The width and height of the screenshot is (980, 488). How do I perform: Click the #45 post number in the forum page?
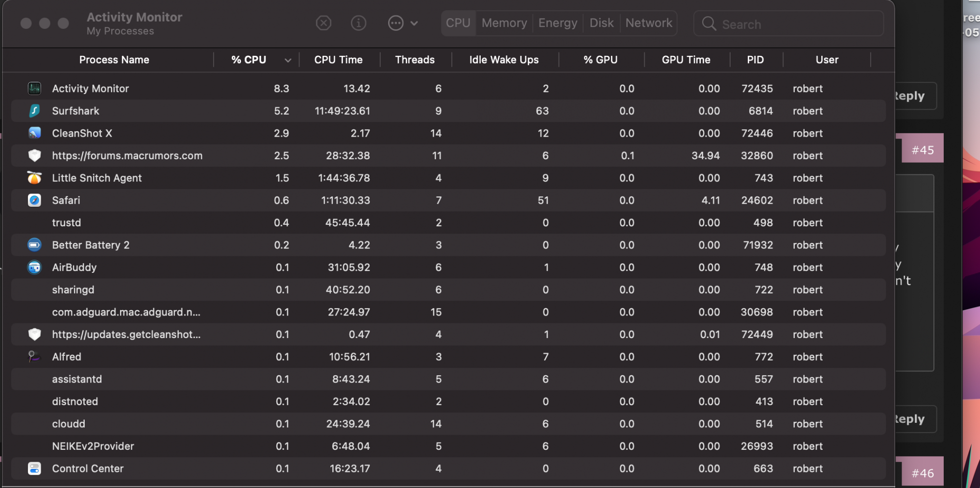pyautogui.click(x=923, y=150)
